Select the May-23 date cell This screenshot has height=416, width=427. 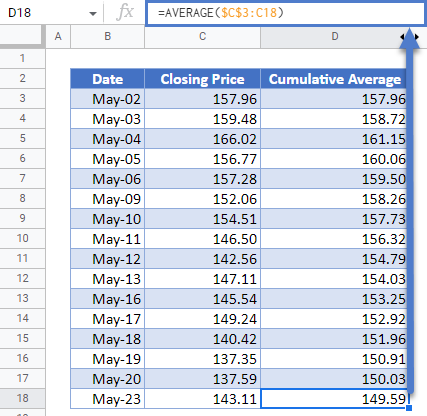[107, 399]
